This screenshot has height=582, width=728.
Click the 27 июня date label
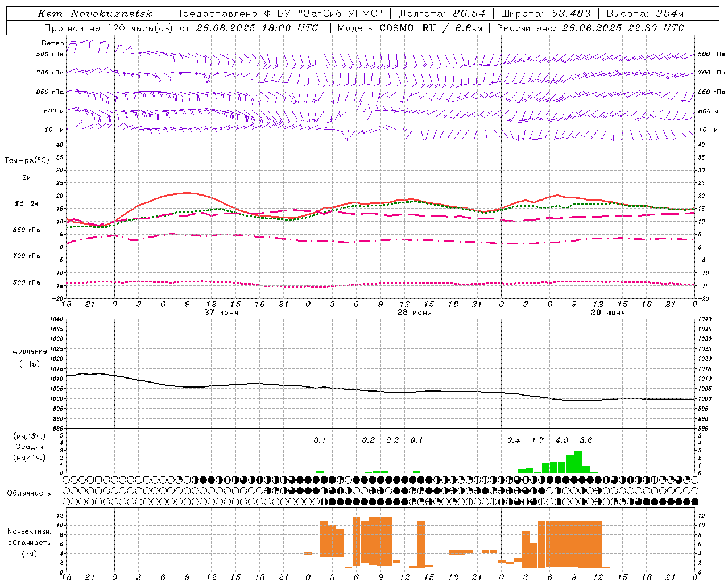pyautogui.click(x=221, y=313)
